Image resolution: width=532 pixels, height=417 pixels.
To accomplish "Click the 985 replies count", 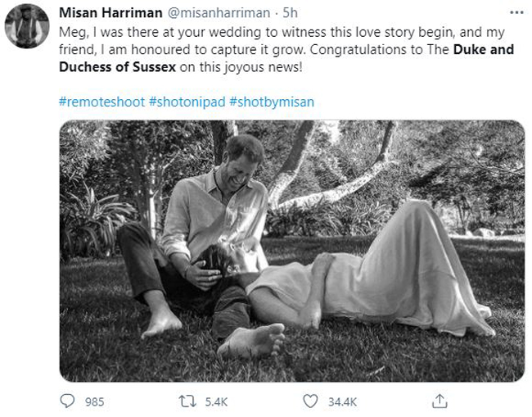I will pos(94,402).
